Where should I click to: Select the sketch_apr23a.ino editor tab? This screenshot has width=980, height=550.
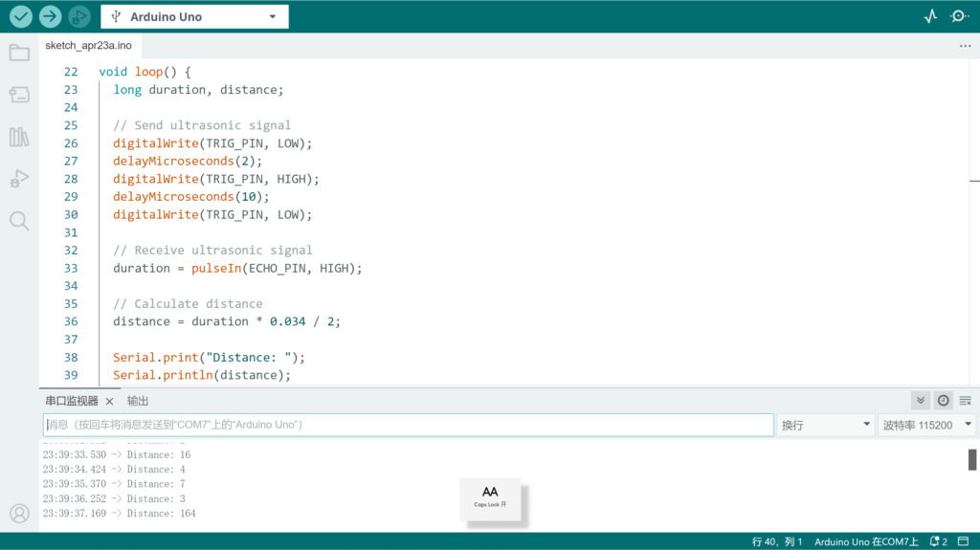point(88,45)
